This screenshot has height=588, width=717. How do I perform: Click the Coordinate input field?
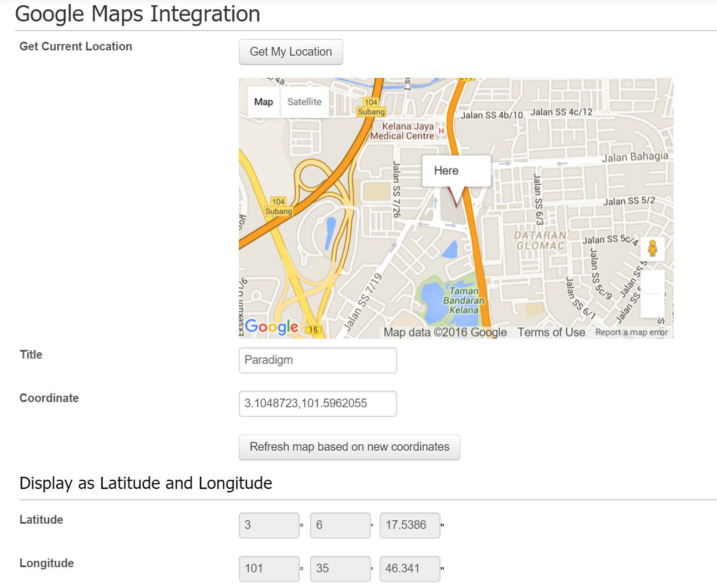(318, 404)
